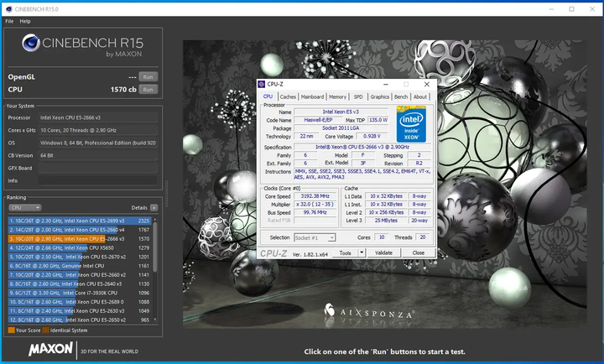Screen dimensions: 604x364
Task: Click the Code Name value Haswell-E/EP
Action: coord(318,120)
